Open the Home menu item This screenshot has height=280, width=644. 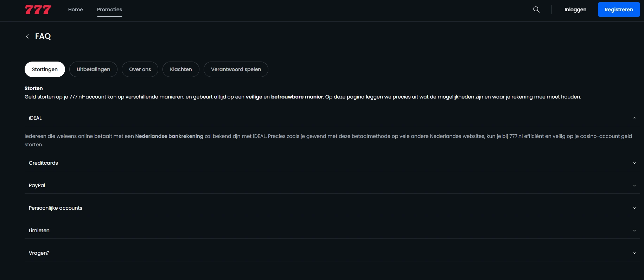click(x=76, y=9)
